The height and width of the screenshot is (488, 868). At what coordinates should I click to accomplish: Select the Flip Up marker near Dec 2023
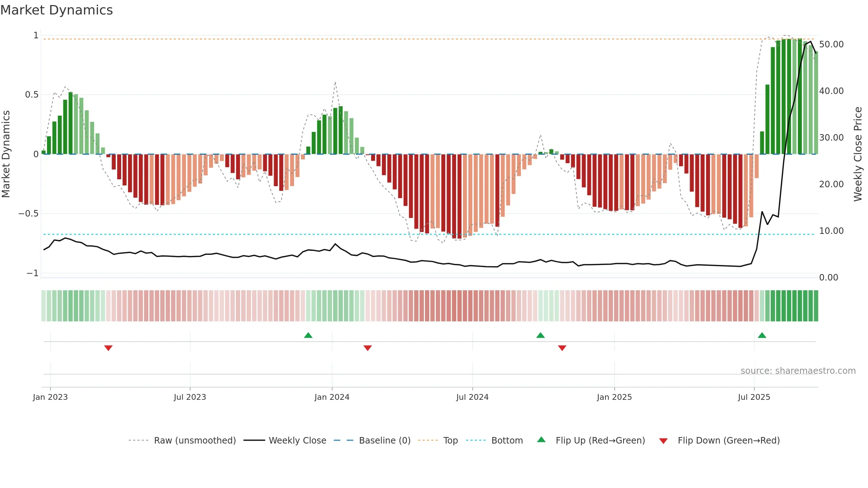click(x=308, y=335)
